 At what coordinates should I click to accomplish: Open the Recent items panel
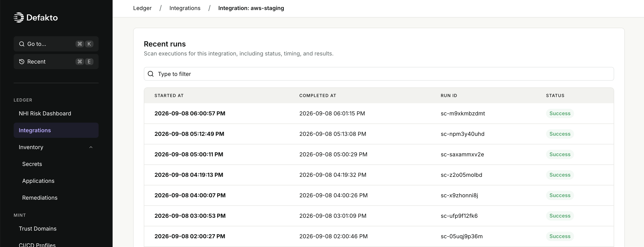coord(56,61)
